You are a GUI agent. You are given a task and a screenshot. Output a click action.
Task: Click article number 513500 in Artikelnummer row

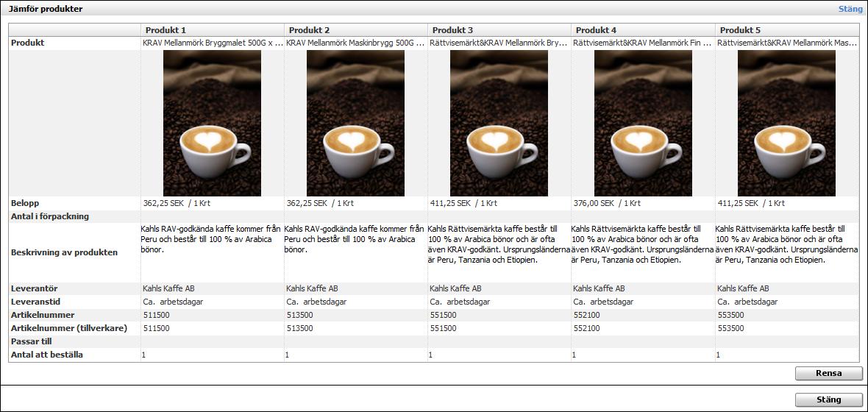tap(299, 315)
